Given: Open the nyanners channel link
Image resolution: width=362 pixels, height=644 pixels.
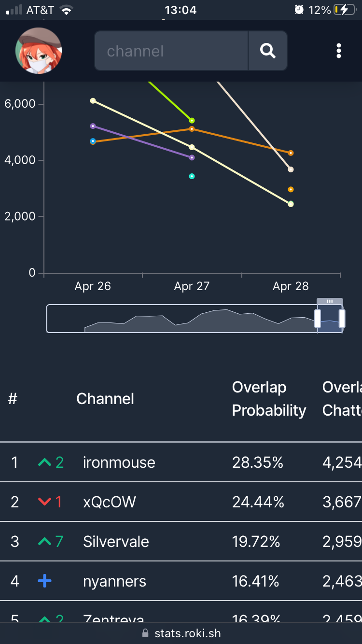Looking at the screenshot, I should (x=114, y=581).
